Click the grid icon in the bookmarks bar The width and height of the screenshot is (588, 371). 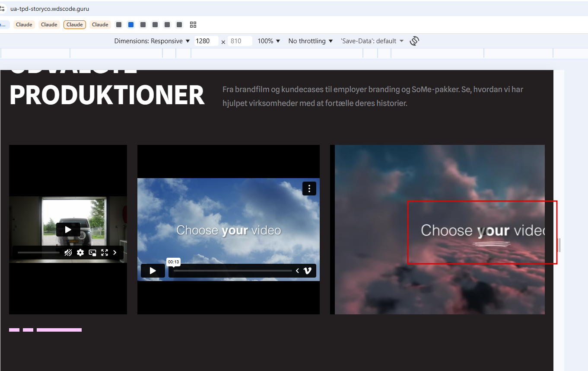click(x=193, y=25)
